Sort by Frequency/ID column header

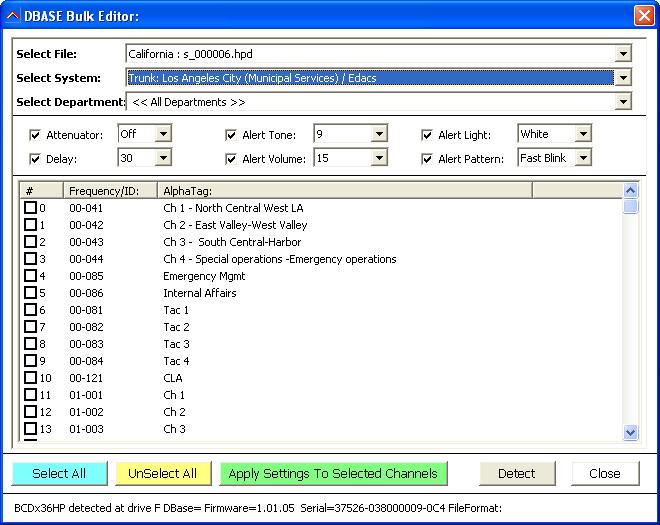coord(110,191)
